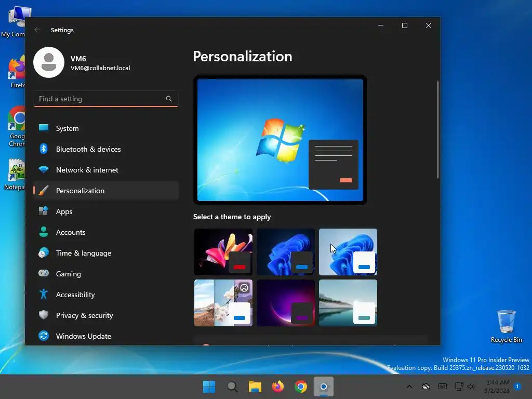
Task: Open Time & language settings
Action: tap(106, 253)
